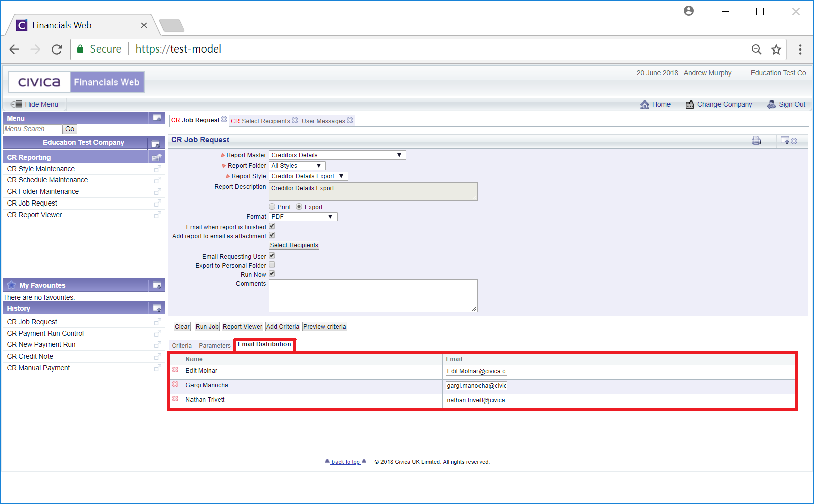Open CR Job Request from CR Reporting menu
The width and height of the screenshot is (814, 504).
(x=32, y=204)
